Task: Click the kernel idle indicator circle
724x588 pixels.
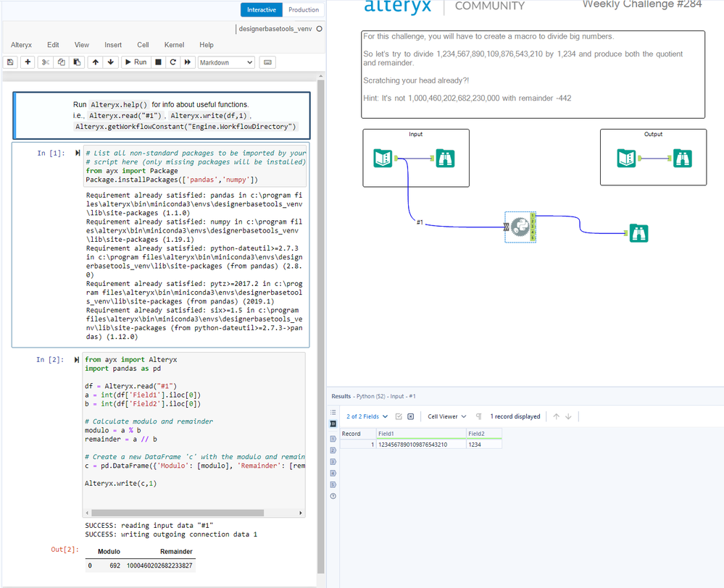Action: pos(319,29)
